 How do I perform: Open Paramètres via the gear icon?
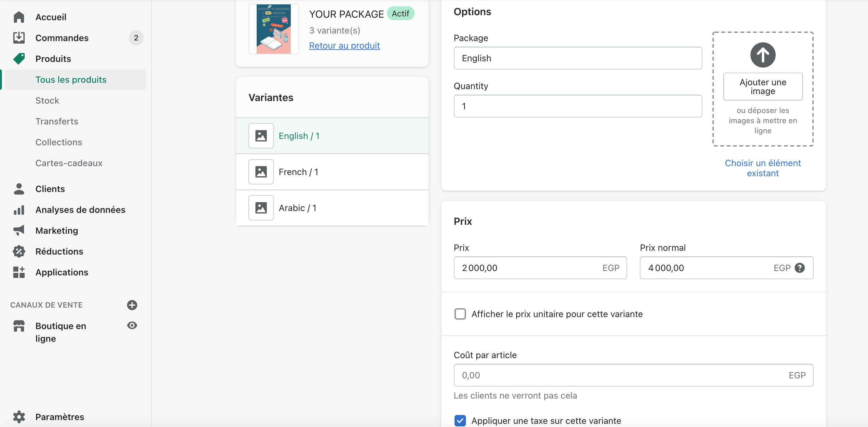(x=19, y=417)
